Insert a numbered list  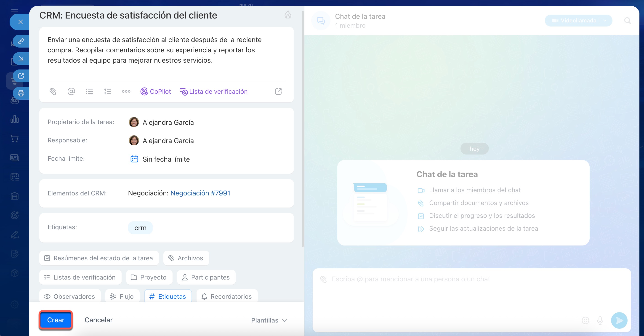(108, 91)
